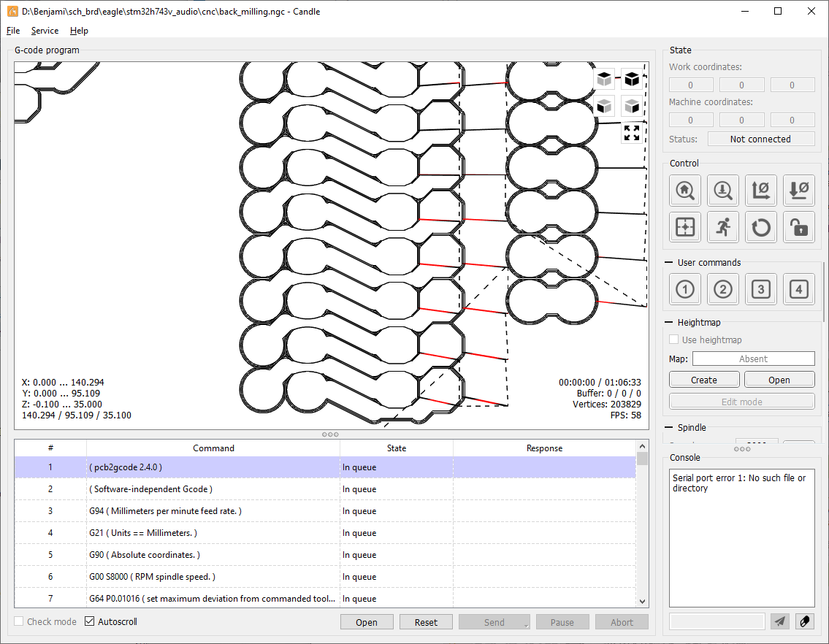Image resolution: width=829 pixels, height=644 pixels.
Task: Fit toolpath view with expand arrows icon
Action: (x=632, y=133)
